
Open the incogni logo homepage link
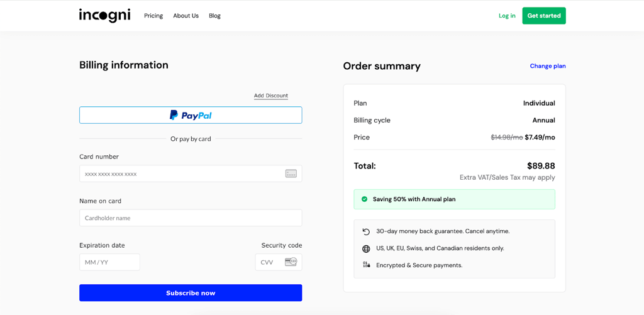105,16
